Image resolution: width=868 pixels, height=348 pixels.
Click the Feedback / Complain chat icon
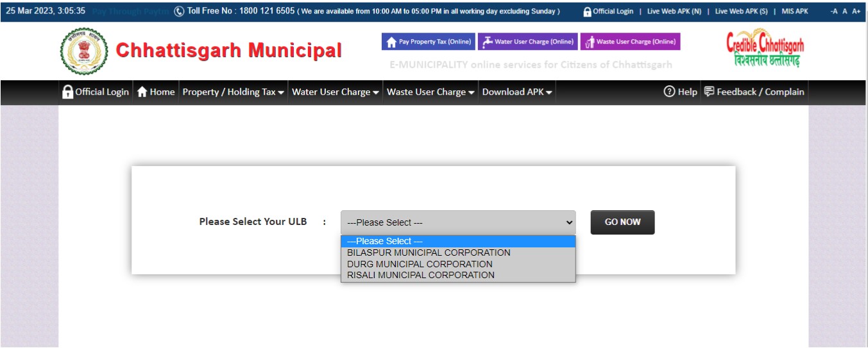(x=709, y=92)
